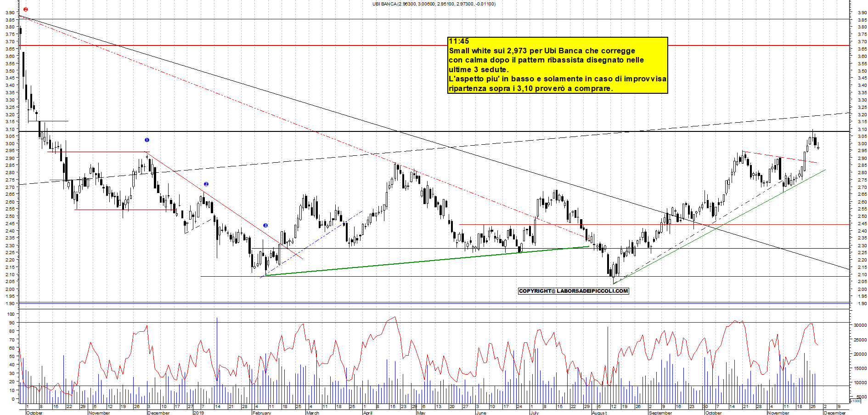Select the blue wave marker 2
The width and height of the screenshot is (868, 415).
(x=206, y=184)
